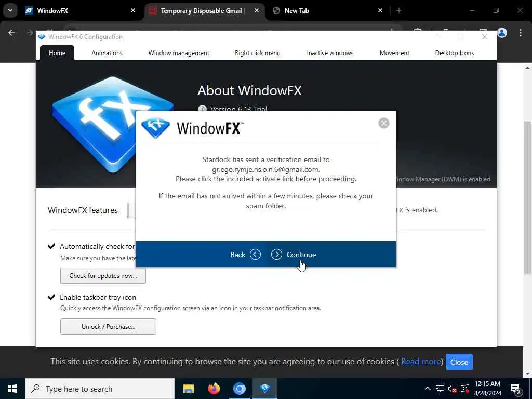Open the Window management tab

coord(179,53)
